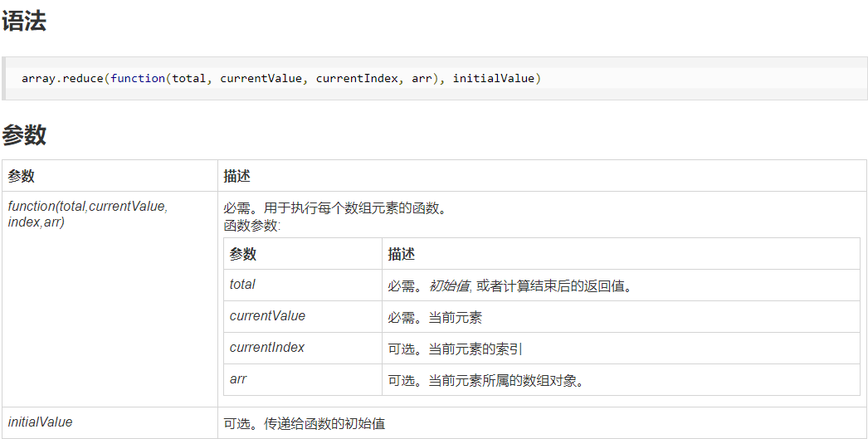Click description 可选。传递给函数的初始值
868x439 pixels.
[x=304, y=424]
